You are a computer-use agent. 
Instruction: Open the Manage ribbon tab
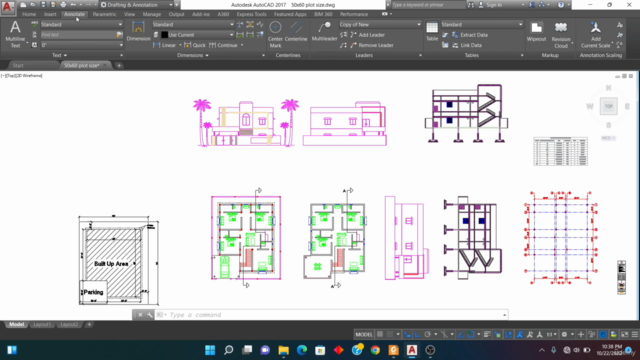[152, 14]
